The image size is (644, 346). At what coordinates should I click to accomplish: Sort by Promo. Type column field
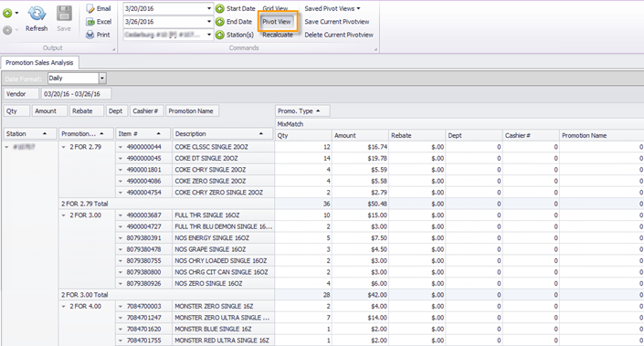(x=302, y=110)
